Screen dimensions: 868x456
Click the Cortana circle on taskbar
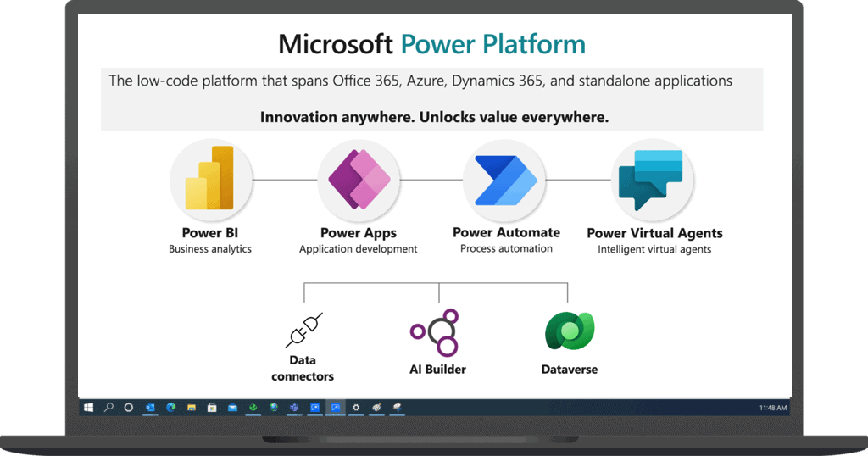click(x=129, y=408)
